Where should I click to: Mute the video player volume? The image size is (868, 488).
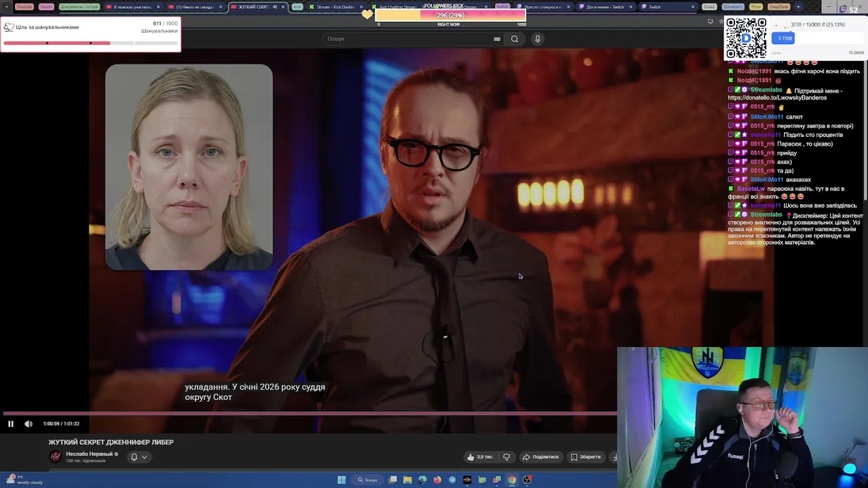click(x=28, y=424)
